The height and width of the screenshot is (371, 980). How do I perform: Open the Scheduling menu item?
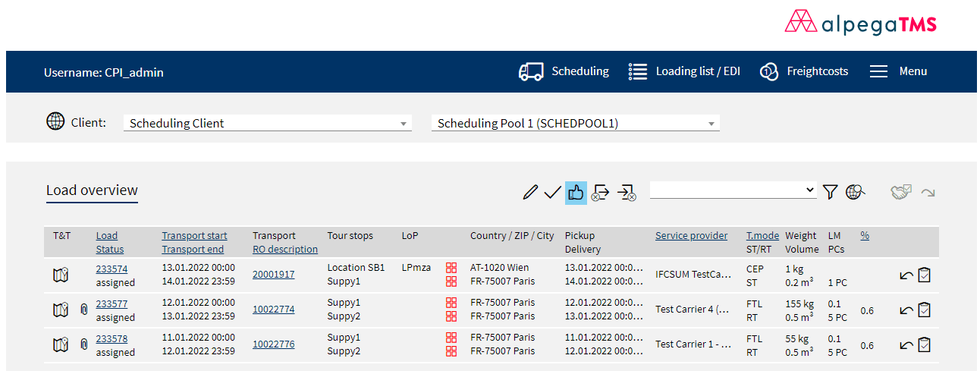click(x=564, y=71)
